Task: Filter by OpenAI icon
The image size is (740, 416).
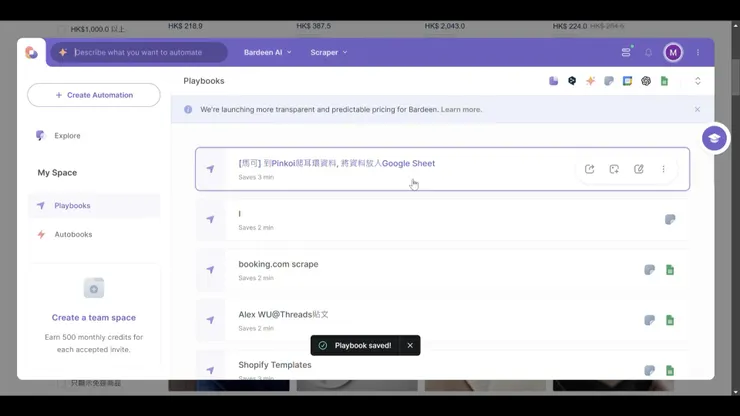Action: (x=646, y=81)
